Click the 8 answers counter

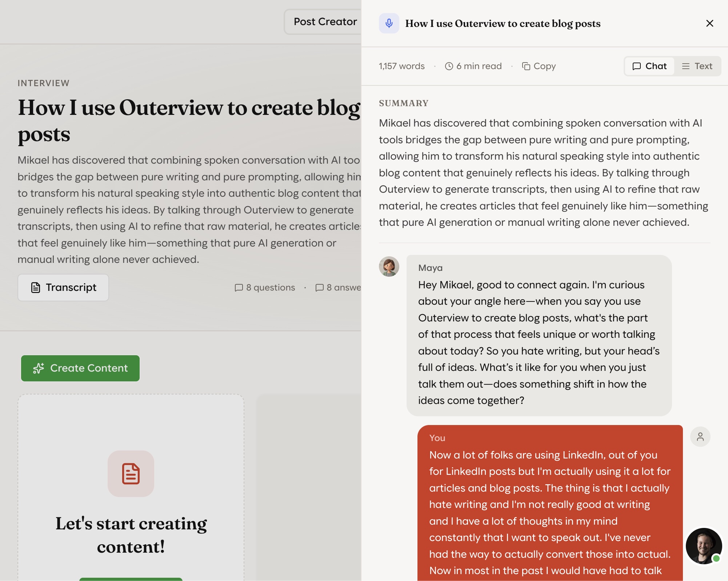[339, 288]
